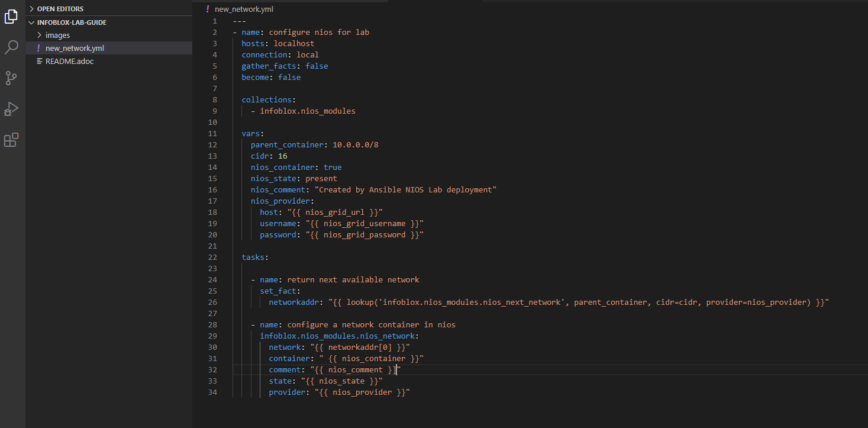Image resolution: width=868 pixels, height=428 pixels.
Task: Click the value "present" on nios_state line
Action: tap(321, 178)
